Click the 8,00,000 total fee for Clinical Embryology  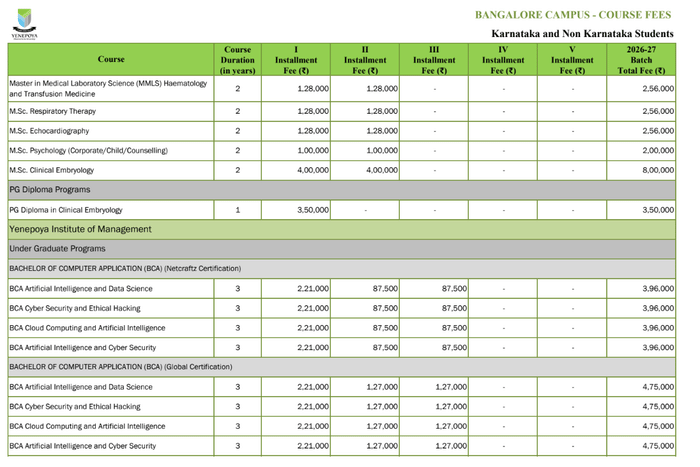(x=655, y=170)
